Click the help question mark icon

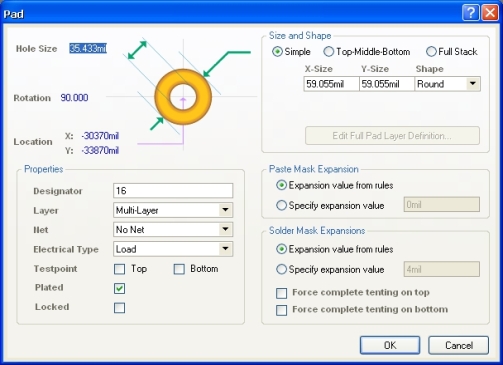[471, 13]
